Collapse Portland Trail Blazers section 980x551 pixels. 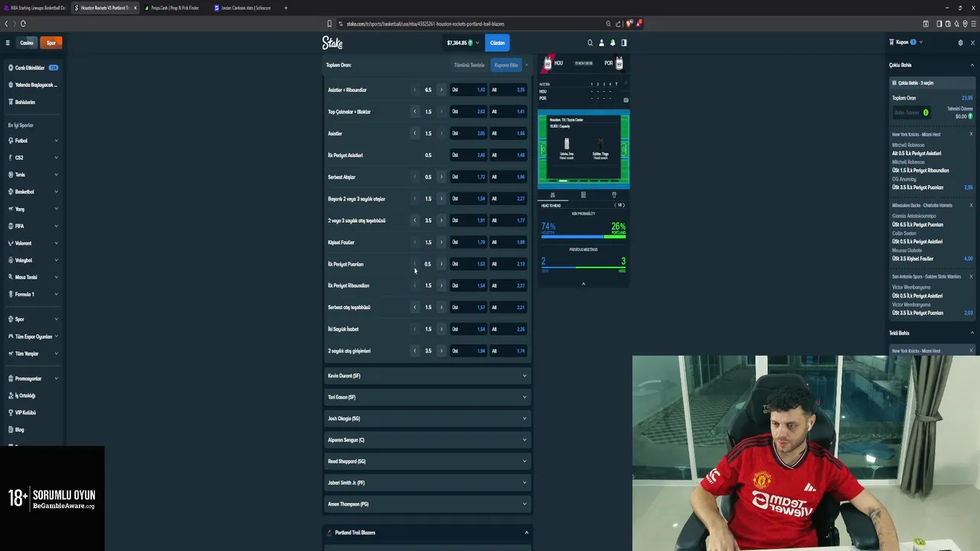(427, 533)
